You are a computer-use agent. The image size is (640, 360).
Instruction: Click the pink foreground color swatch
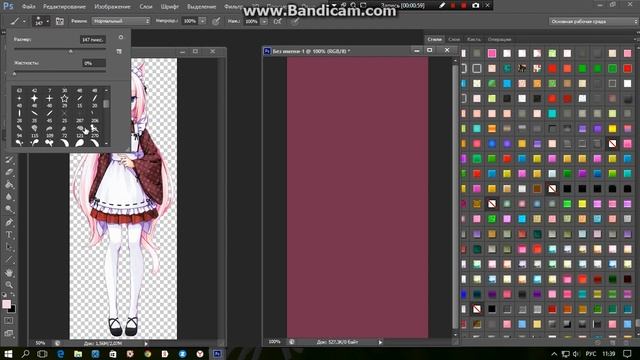[x=6, y=304]
